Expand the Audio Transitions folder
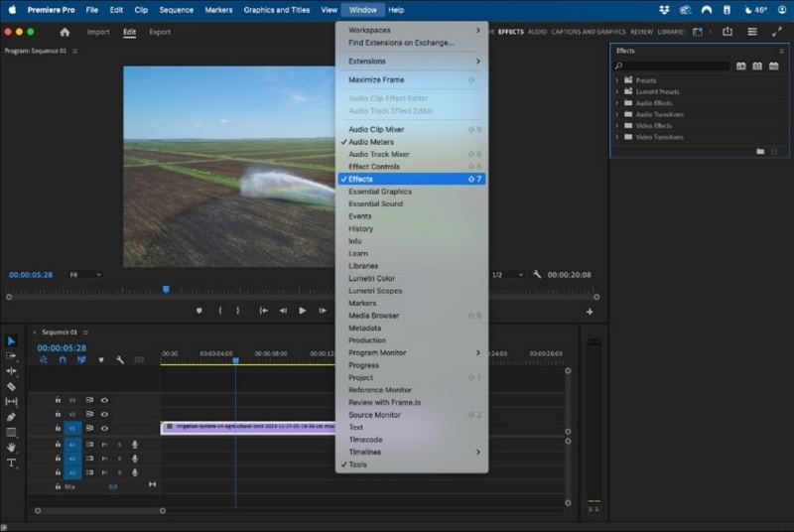The image size is (794, 532). click(617, 114)
